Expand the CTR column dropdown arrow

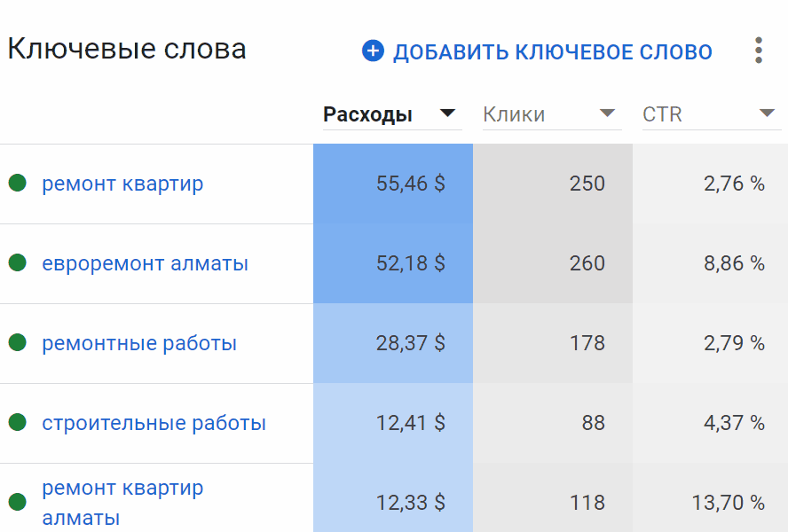click(768, 113)
